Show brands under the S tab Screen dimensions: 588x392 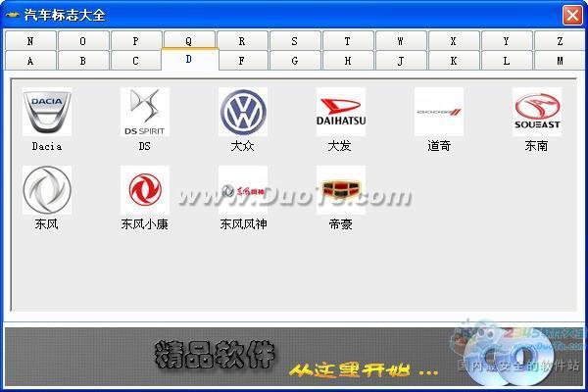(x=295, y=40)
